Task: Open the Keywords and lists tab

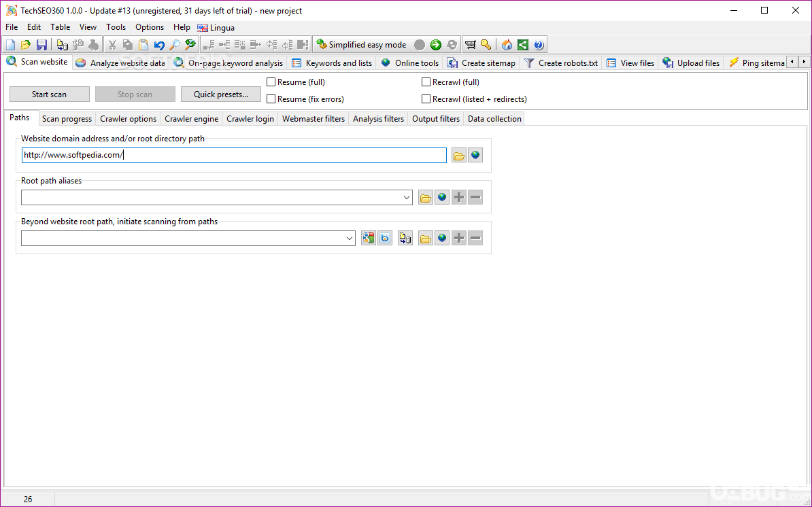Action: tap(332, 63)
